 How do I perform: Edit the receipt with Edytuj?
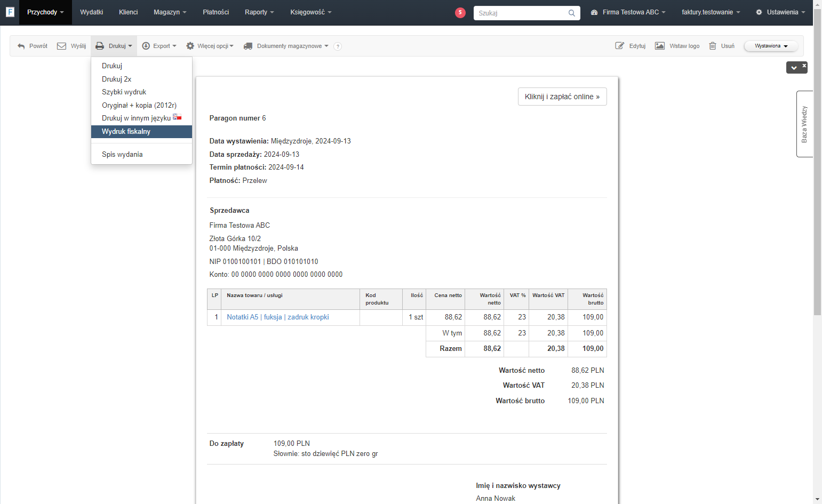631,46
